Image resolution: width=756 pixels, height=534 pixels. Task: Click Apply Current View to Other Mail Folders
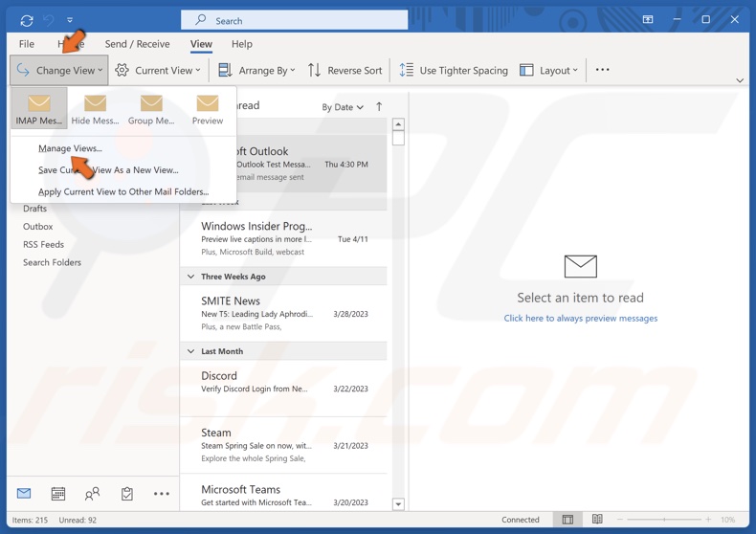coord(123,191)
